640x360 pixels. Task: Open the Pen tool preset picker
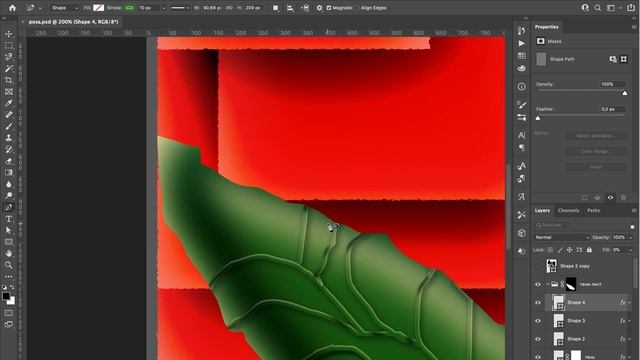[34, 8]
